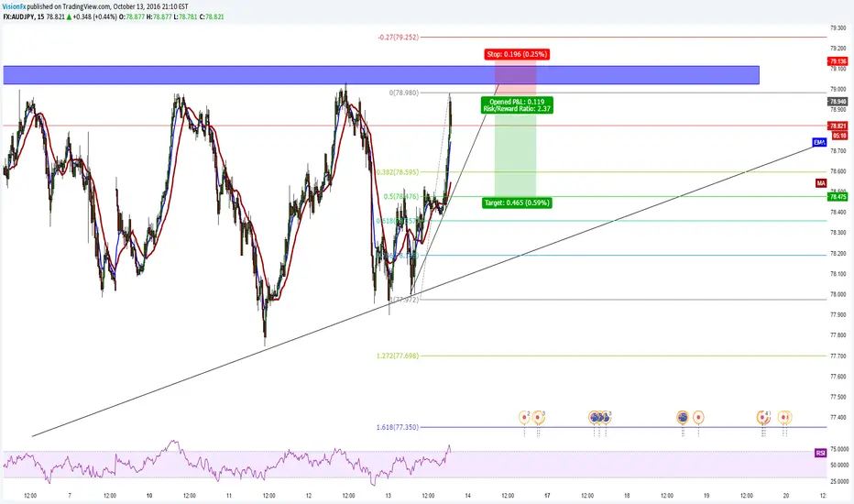Screen dimensions: 854x504
Task: Click the 0.5(78.476) Fibonacci label
Action: click(401, 197)
